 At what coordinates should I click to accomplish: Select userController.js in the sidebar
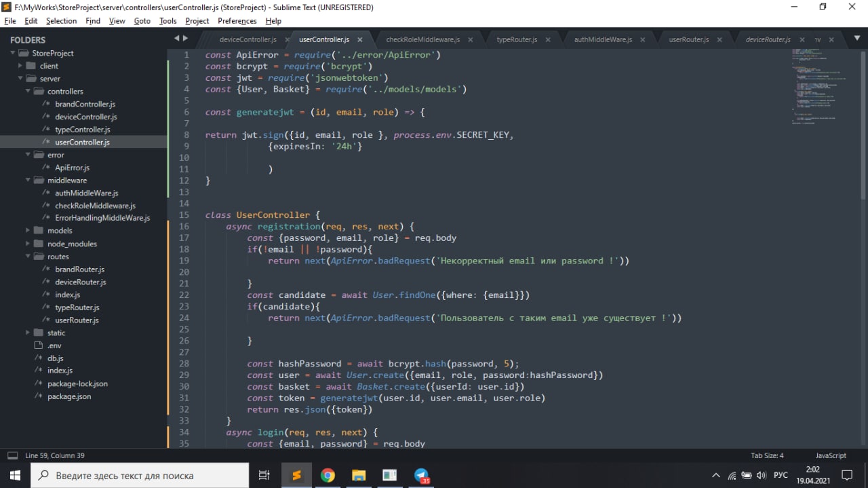tap(82, 143)
